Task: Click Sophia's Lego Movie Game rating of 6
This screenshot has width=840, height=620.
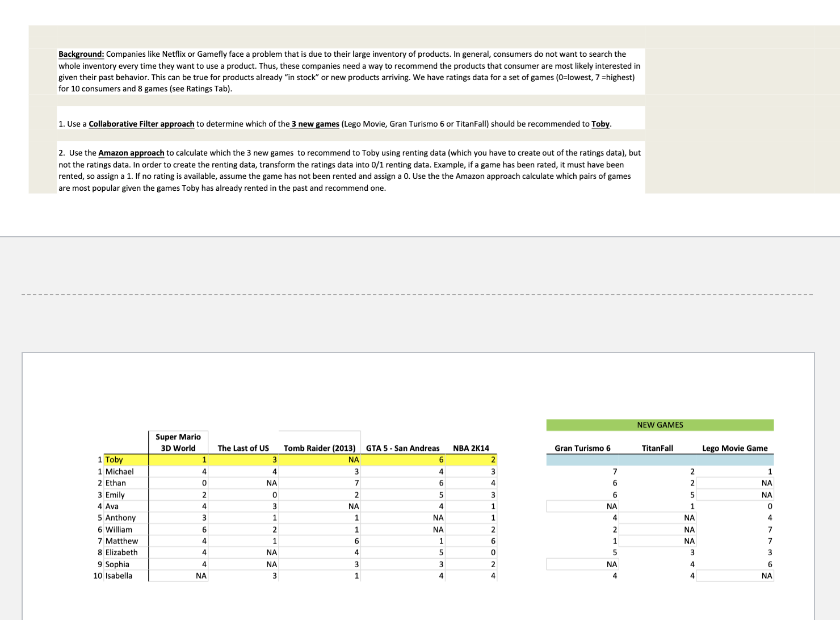Action: click(770, 564)
